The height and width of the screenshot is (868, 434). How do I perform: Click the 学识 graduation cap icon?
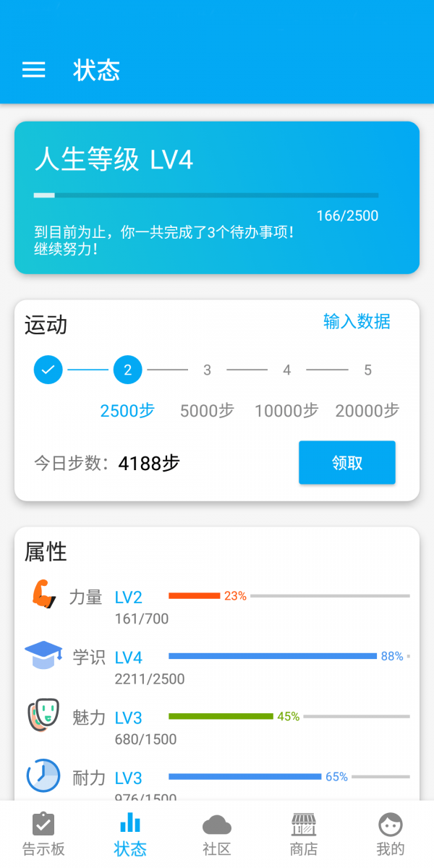[x=43, y=655]
